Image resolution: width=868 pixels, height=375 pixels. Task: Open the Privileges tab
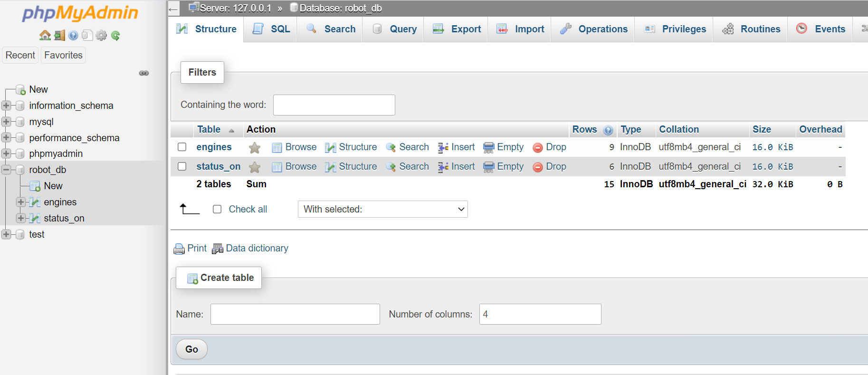[x=674, y=29]
